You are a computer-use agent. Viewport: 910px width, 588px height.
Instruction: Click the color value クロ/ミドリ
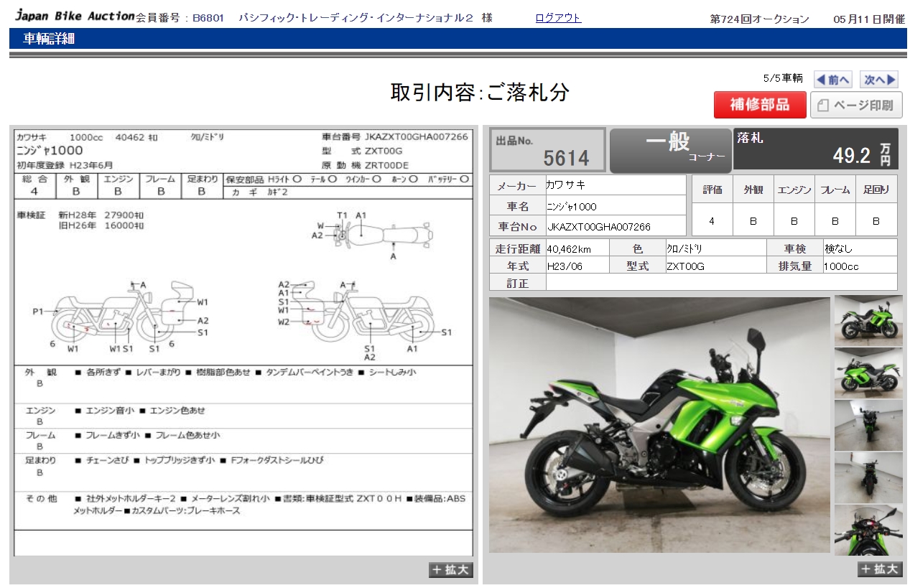[715, 248]
